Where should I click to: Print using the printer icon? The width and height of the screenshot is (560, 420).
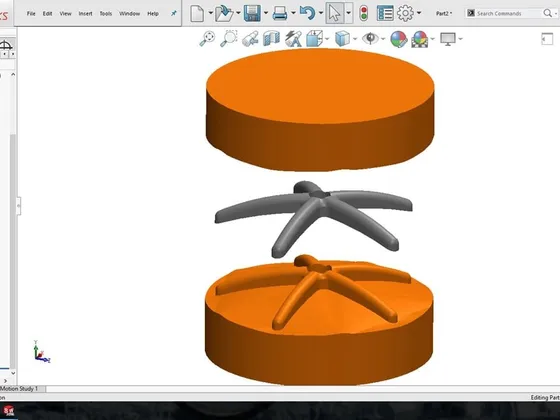pos(280,14)
